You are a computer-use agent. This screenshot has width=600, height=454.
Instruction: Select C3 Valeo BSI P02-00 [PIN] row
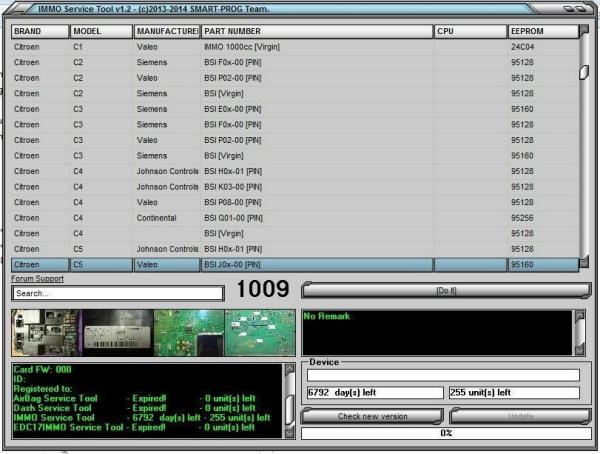click(x=295, y=140)
